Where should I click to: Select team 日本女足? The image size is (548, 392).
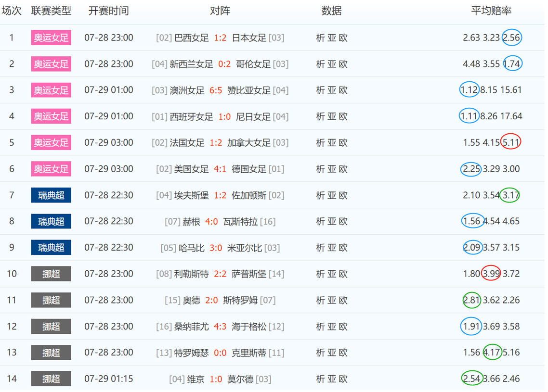pos(249,38)
